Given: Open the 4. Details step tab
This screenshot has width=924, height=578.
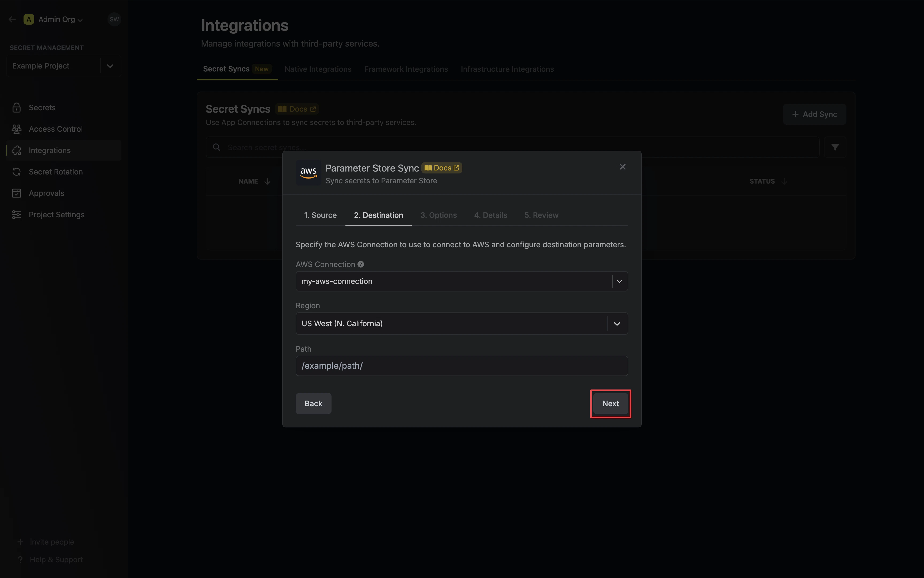Looking at the screenshot, I should click(490, 215).
